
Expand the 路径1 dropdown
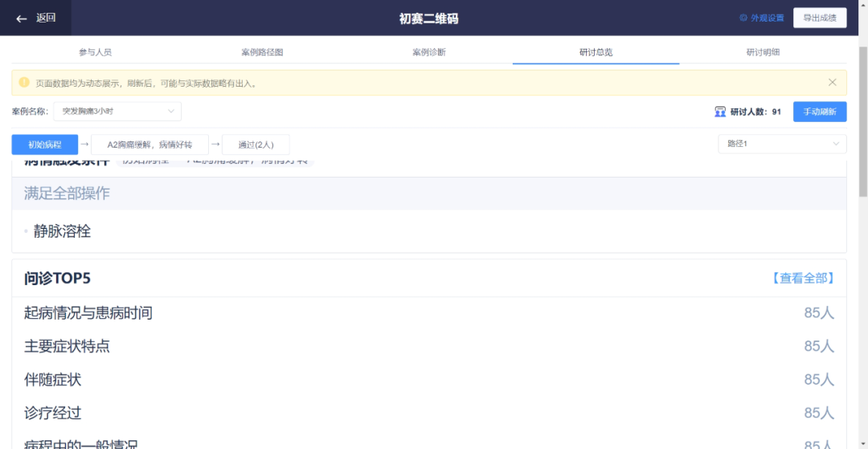(x=782, y=144)
